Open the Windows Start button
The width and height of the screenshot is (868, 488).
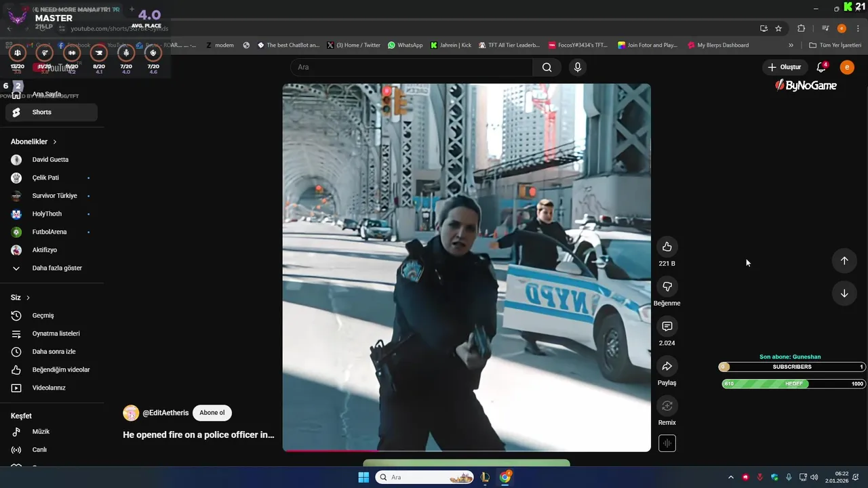[x=363, y=477]
